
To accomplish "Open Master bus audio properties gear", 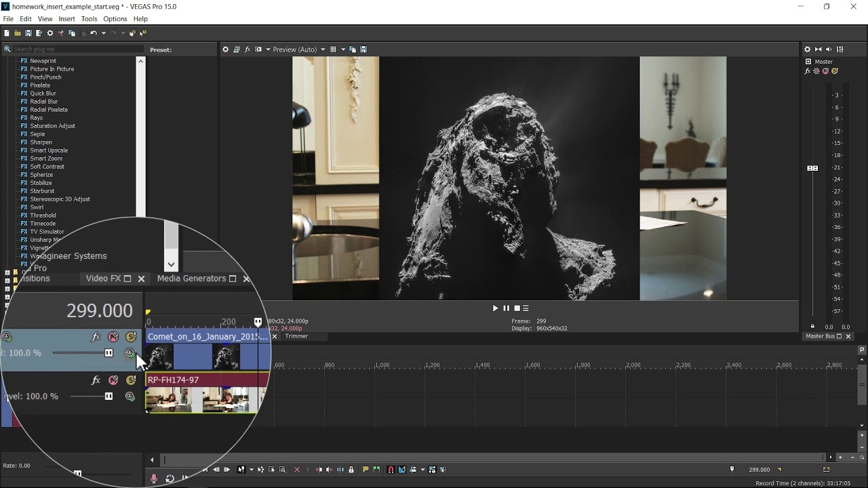I will [x=807, y=49].
